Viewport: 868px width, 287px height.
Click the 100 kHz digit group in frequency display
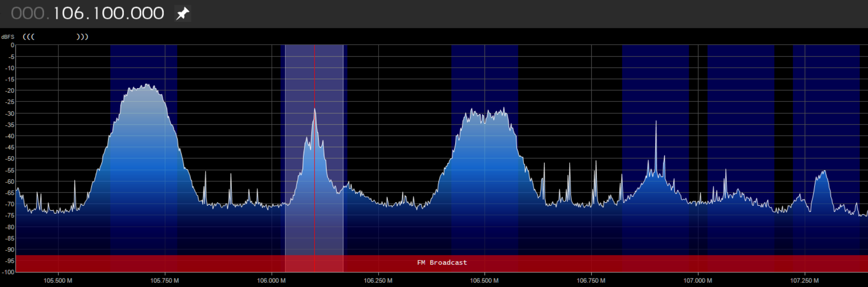click(x=109, y=14)
